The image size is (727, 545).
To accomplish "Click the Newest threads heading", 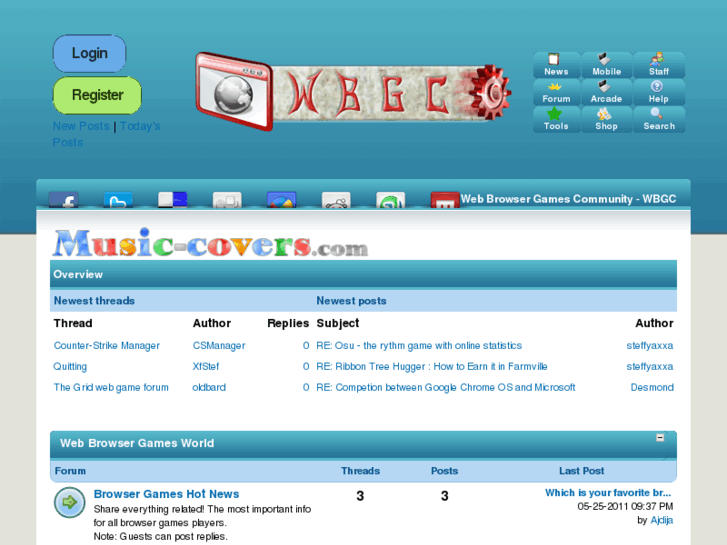I will [x=94, y=301].
